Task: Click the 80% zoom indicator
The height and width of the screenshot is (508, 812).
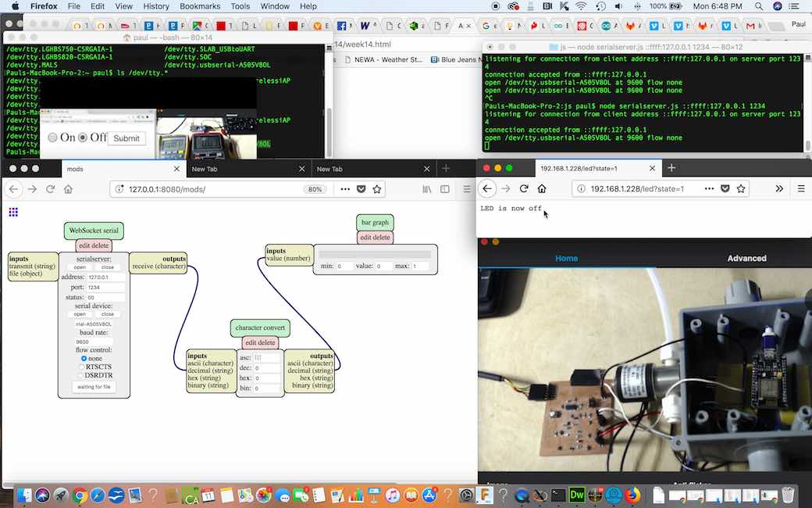Action: 315,189
